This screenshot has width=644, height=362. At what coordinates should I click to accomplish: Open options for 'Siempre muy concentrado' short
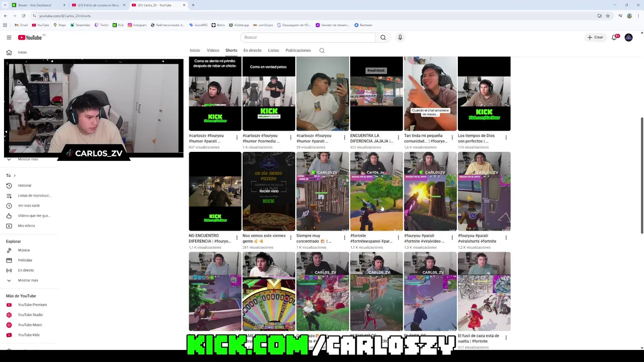(x=344, y=237)
